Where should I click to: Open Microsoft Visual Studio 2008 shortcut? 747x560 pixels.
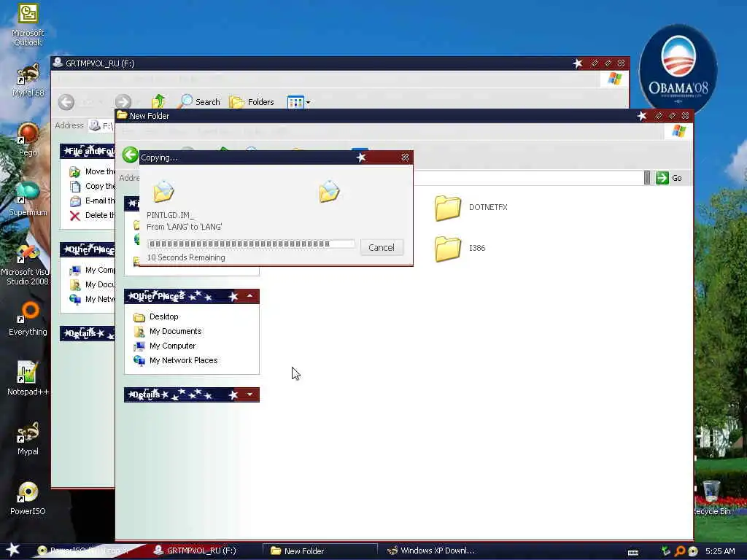coord(25,264)
